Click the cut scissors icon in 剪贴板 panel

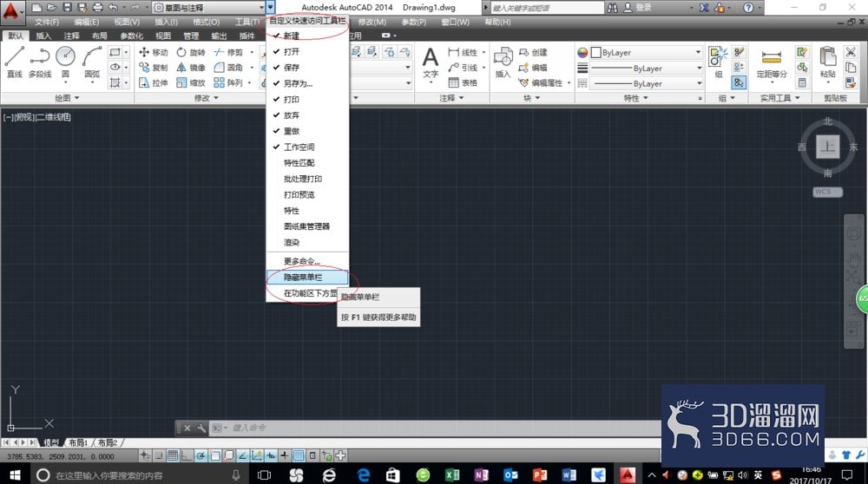[x=851, y=52]
